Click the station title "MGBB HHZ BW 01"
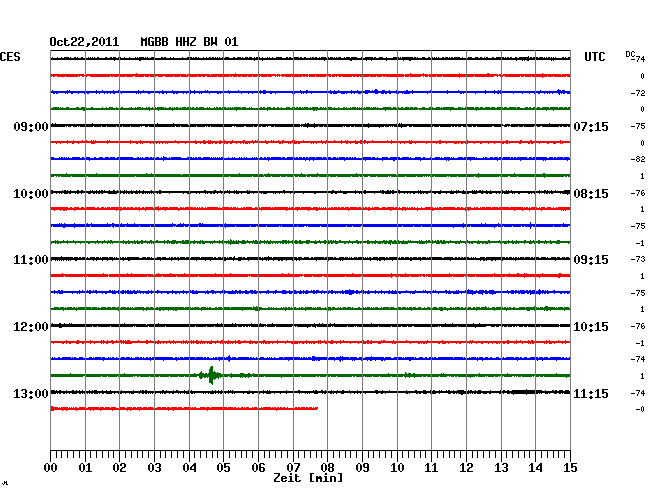Image resolution: width=650 pixels, height=494 pixels. [189, 42]
